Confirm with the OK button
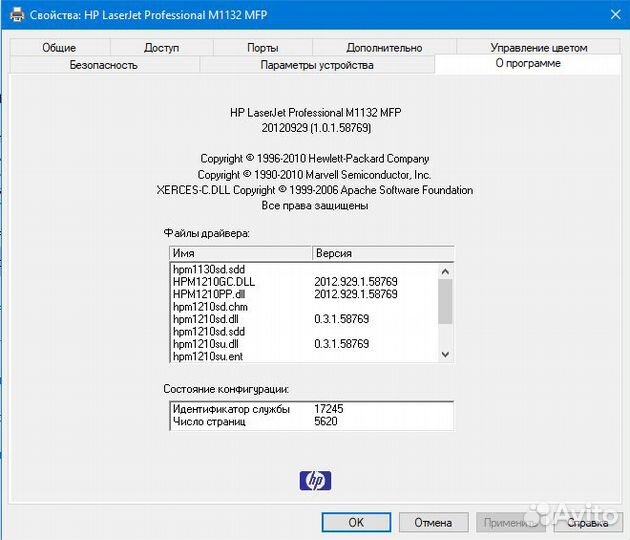Image resolution: width=630 pixels, height=540 pixels. click(x=356, y=522)
